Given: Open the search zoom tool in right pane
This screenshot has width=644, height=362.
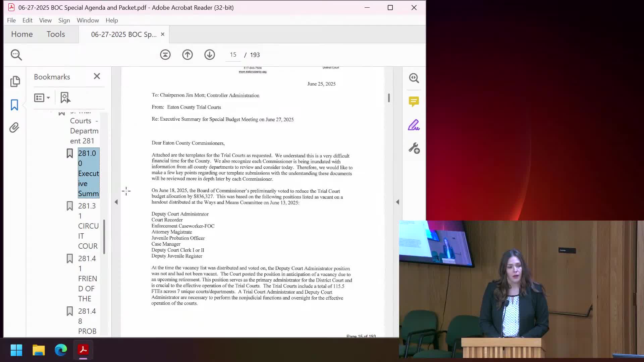Looking at the screenshot, I should coord(414,78).
